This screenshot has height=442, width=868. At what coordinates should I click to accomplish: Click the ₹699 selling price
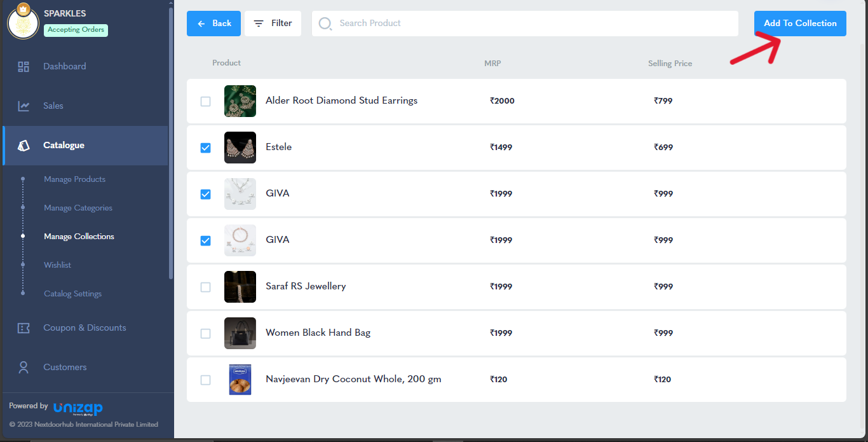(663, 148)
